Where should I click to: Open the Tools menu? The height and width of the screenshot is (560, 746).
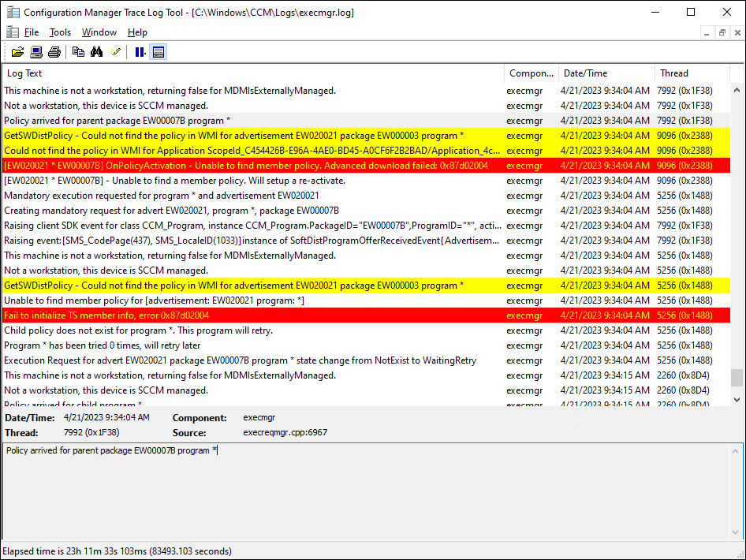60,32
